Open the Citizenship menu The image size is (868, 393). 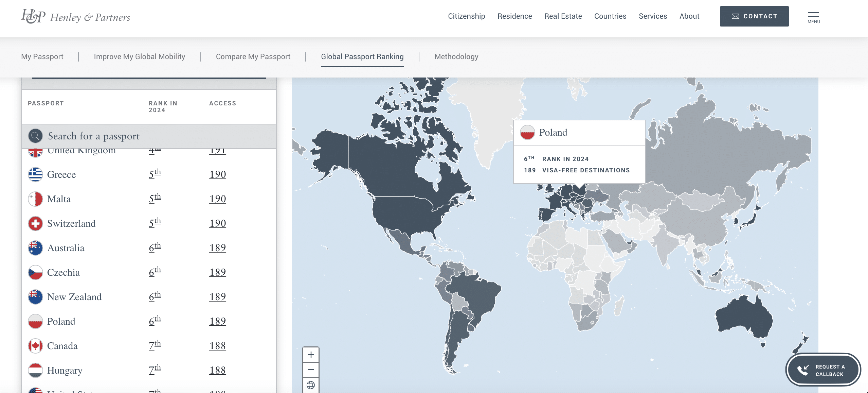point(466,16)
